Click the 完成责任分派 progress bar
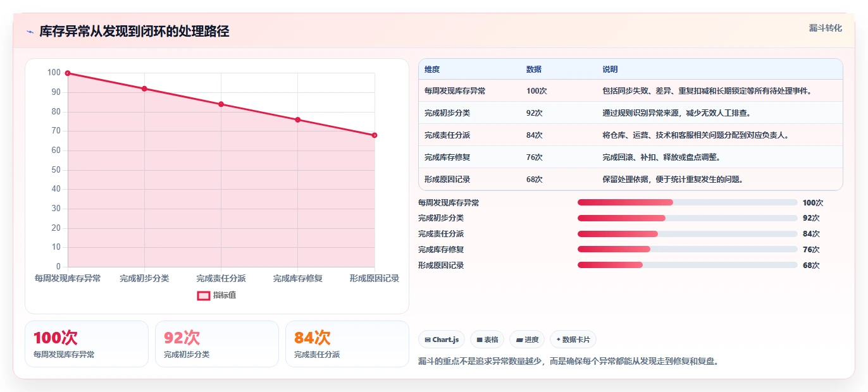This screenshot has width=868, height=392. [687, 234]
